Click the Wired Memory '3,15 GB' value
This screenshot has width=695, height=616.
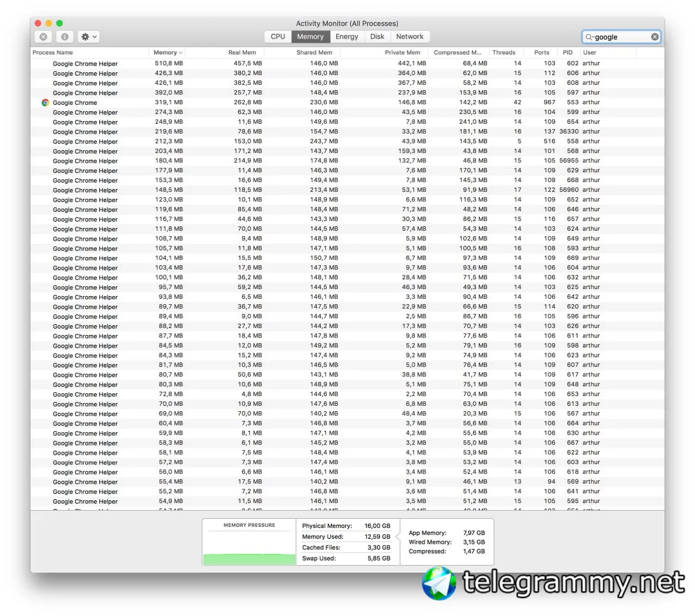point(474,542)
